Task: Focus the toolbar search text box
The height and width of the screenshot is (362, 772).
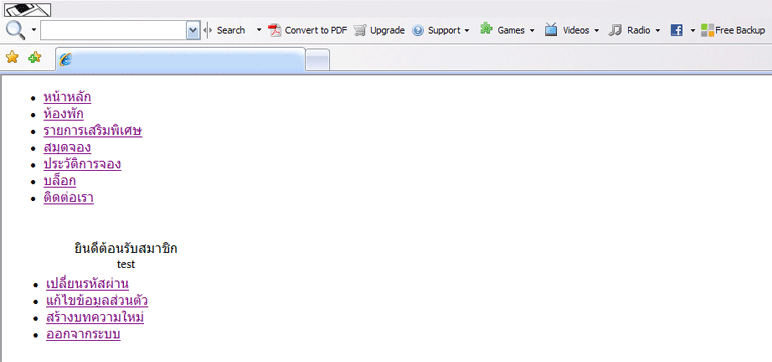Action: 114,31
